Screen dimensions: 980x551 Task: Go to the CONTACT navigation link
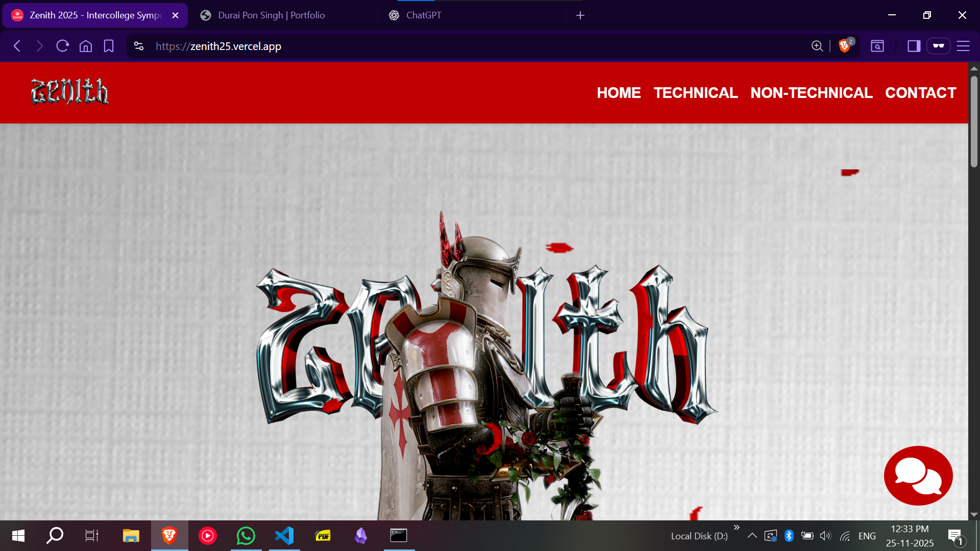coord(920,93)
